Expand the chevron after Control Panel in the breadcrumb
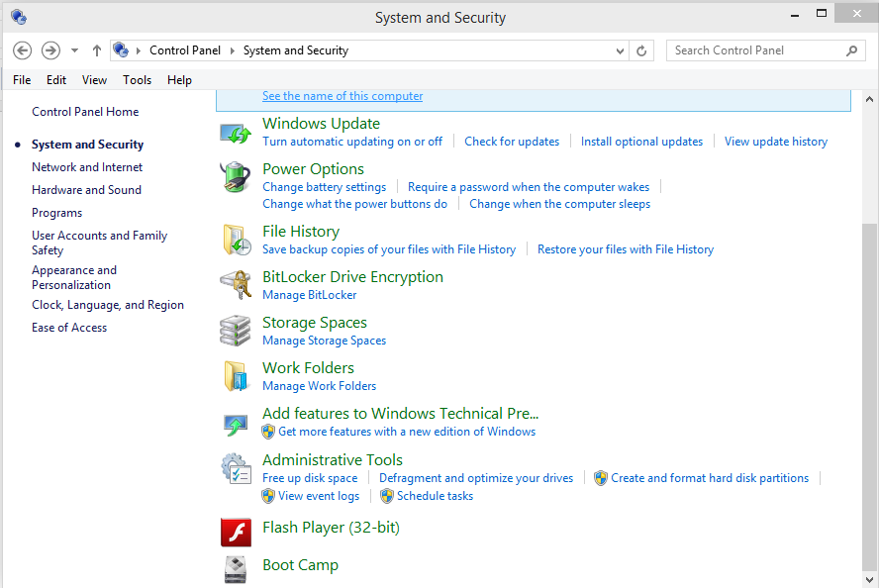 232,50
